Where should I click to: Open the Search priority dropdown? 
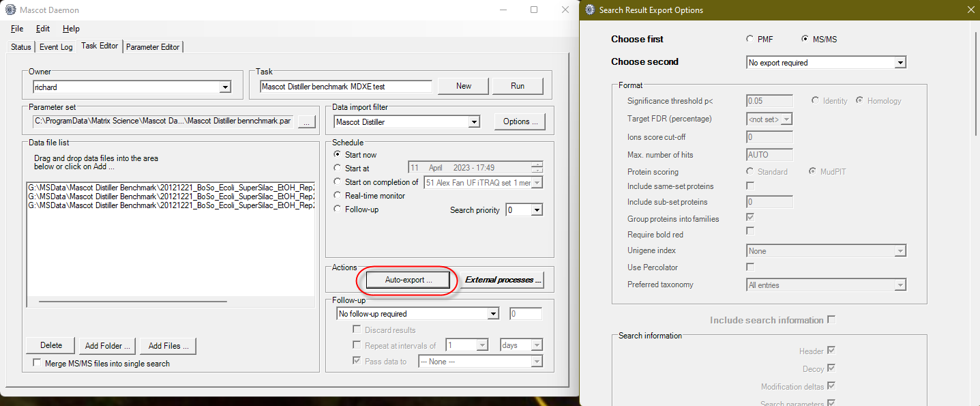[x=524, y=210]
